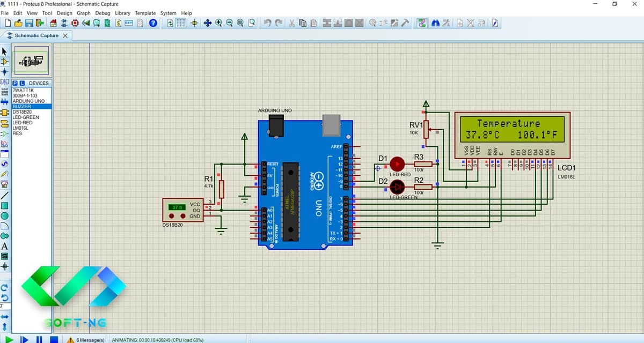Open the Design menu

(x=64, y=13)
